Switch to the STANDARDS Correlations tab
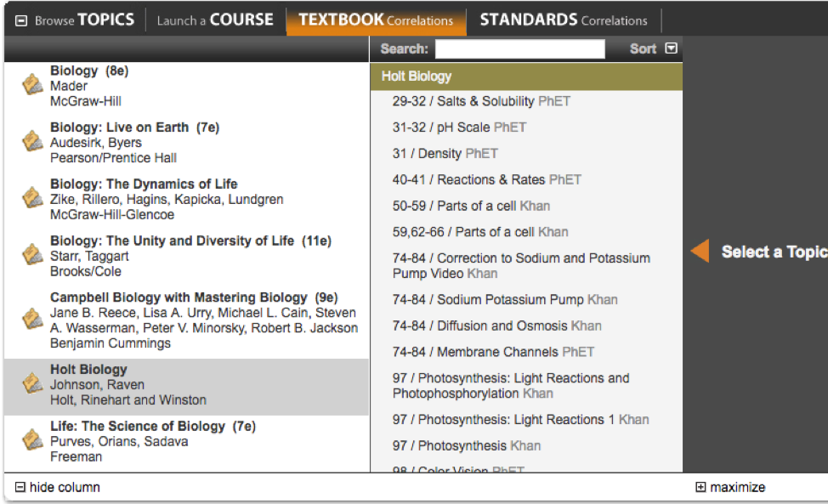 point(564,20)
